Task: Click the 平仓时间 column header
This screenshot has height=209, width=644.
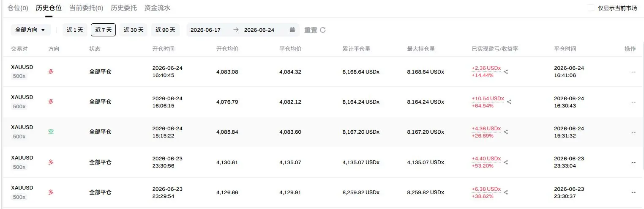Action: 565,49
